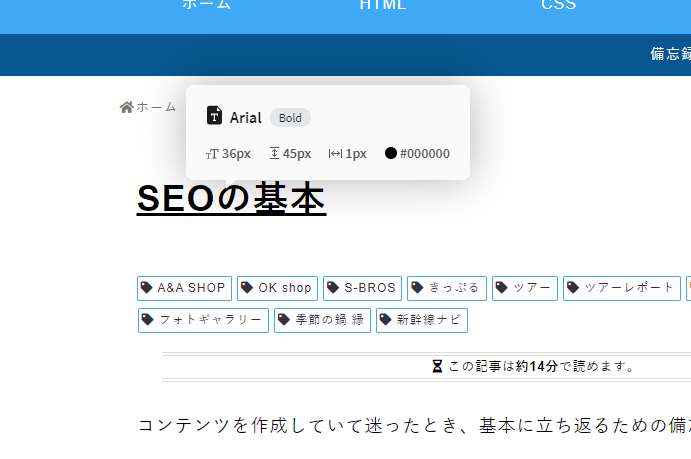
Task: Open the HTML navigation menu item
Action: 383,5
